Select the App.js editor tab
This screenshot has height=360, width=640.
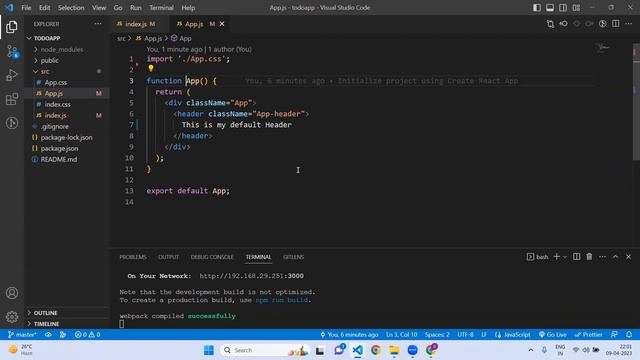pyautogui.click(x=194, y=24)
